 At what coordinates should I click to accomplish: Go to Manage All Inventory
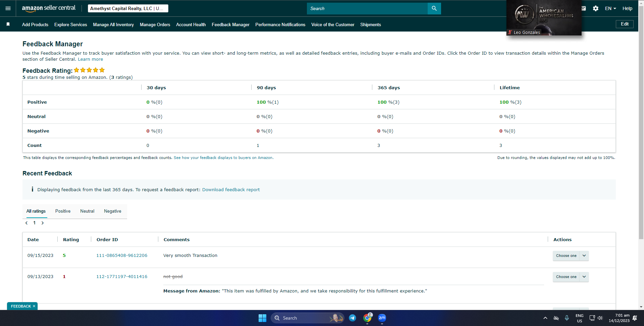(113, 24)
